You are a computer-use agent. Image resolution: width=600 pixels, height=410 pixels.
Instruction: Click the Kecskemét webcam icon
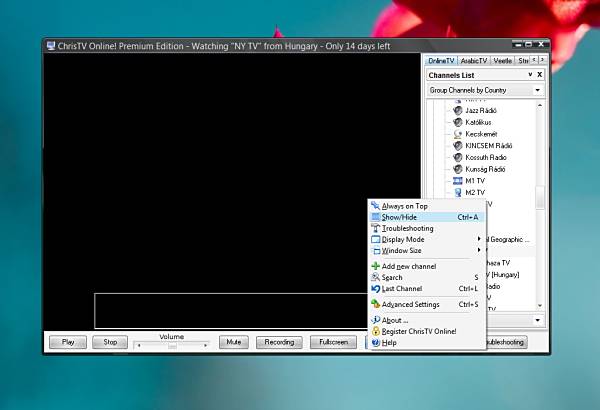[458, 134]
